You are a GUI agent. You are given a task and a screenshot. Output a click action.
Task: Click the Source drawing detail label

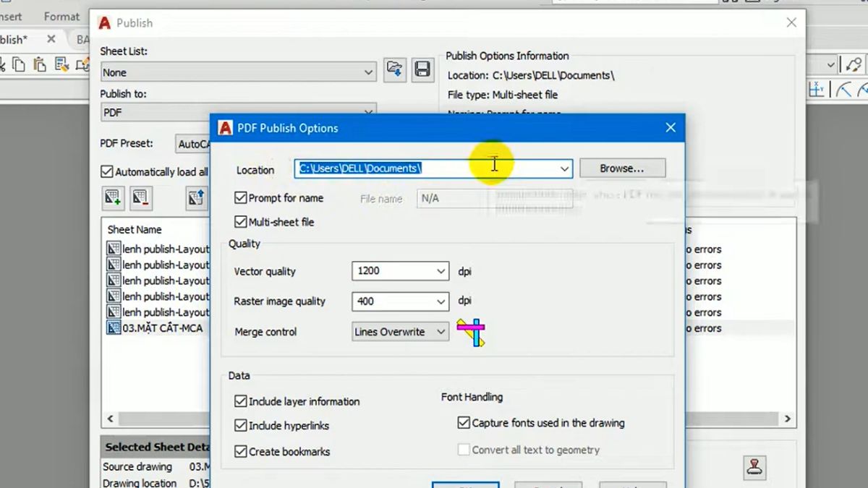pos(137,467)
